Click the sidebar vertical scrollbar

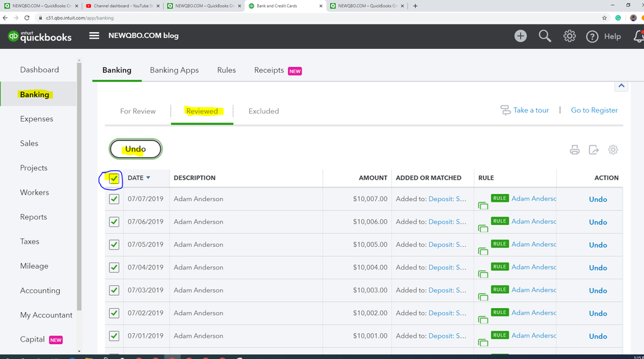[x=79, y=185]
